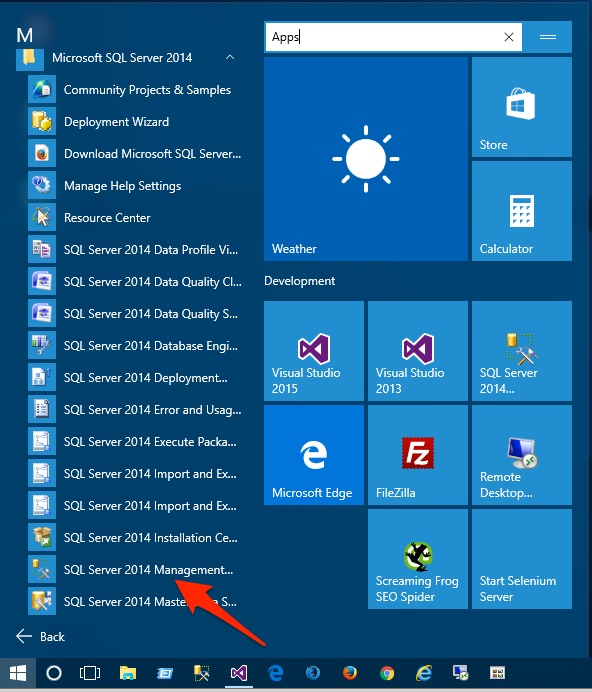The width and height of the screenshot is (592, 692).
Task: Open SQL Server 2014 Deployment entry
Action: point(132,378)
